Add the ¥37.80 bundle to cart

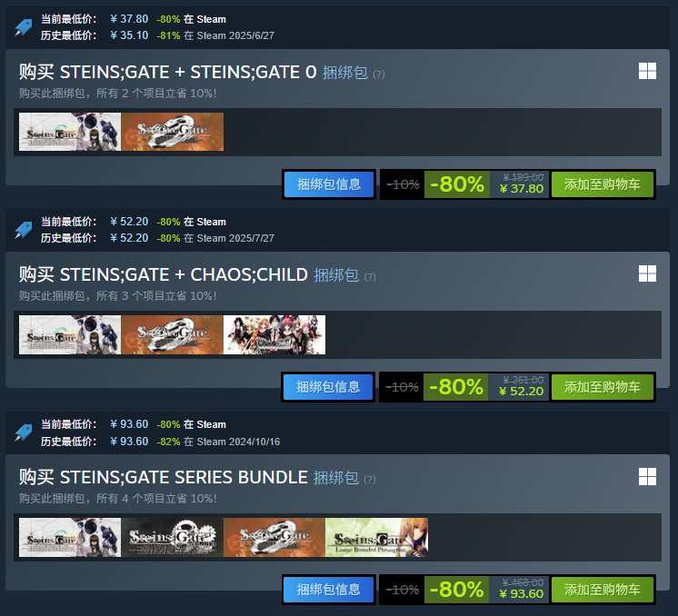[603, 184]
